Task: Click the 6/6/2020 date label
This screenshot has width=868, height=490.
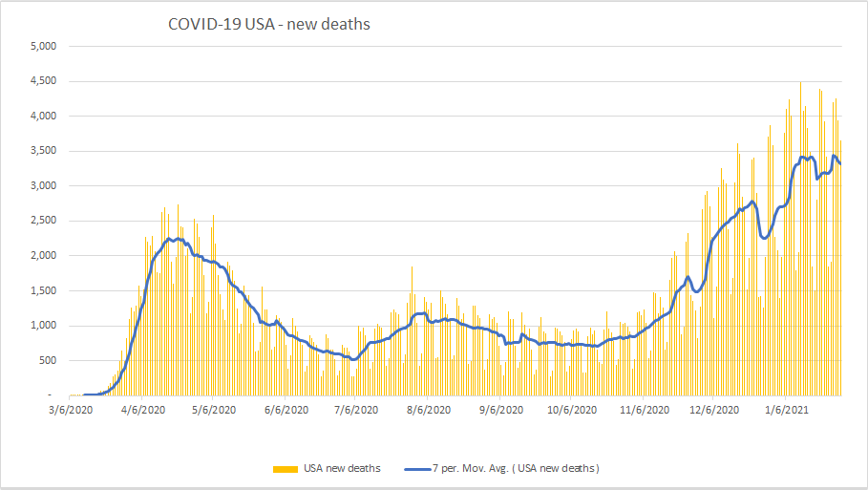Action: click(286, 411)
